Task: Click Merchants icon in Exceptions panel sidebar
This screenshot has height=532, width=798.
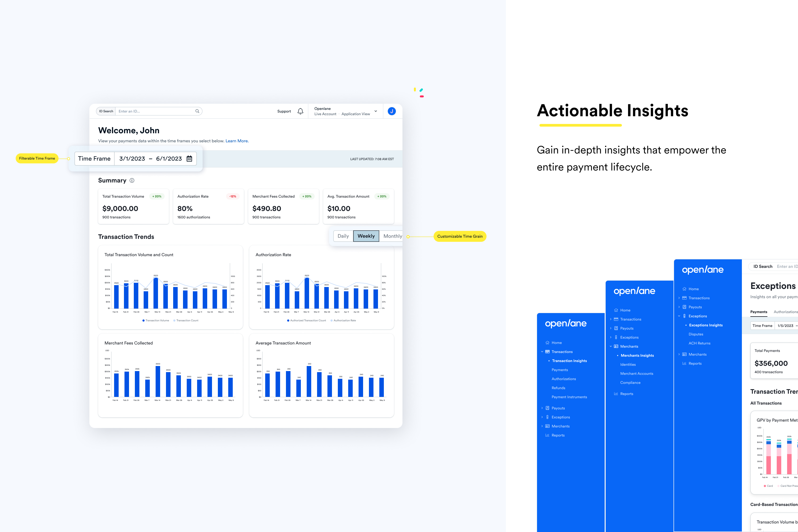Action: [x=684, y=354]
